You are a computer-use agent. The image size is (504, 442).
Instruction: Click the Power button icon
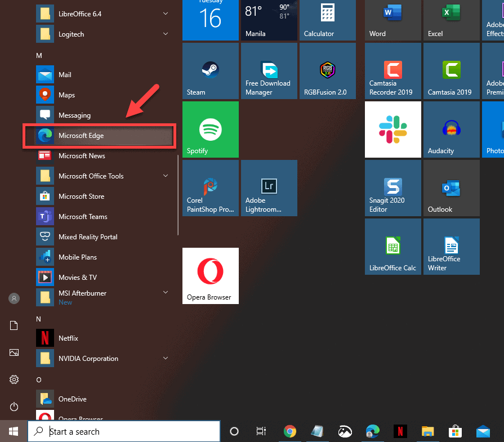point(14,407)
